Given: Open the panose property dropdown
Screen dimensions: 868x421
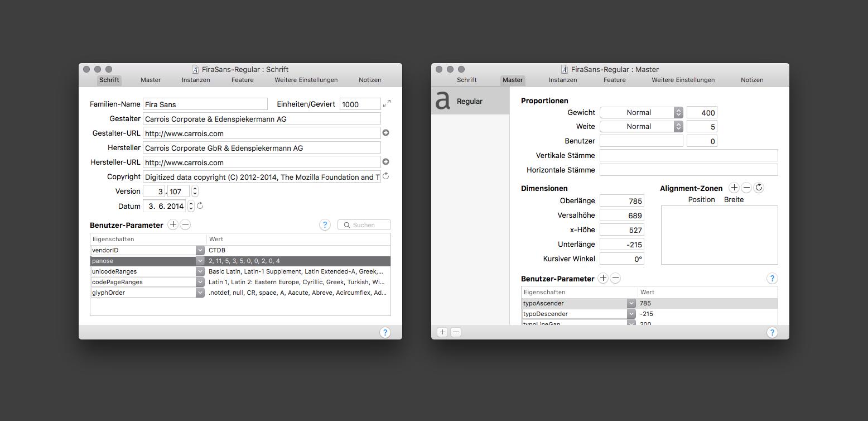Looking at the screenshot, I should (x=200, y=261).
